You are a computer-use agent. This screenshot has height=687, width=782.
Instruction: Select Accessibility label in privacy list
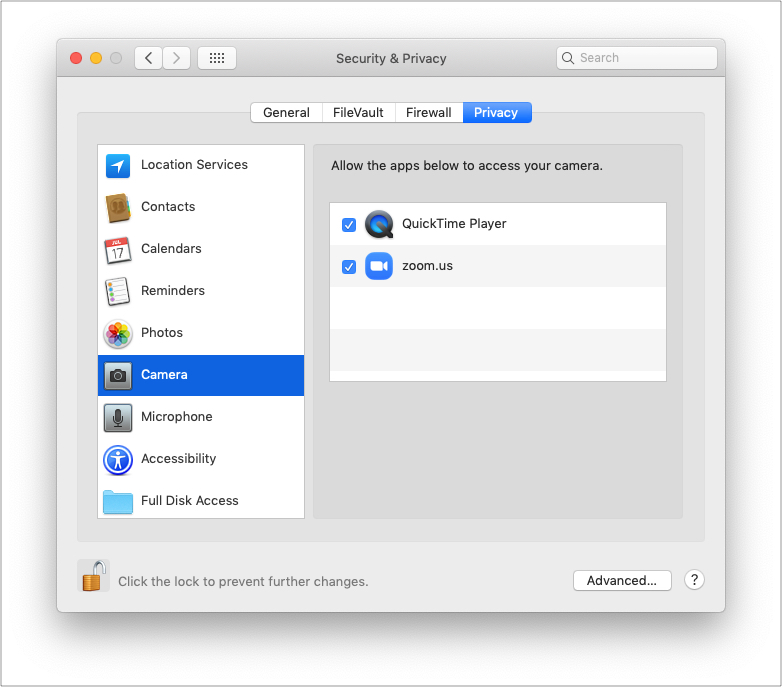[x=179, y=459]
